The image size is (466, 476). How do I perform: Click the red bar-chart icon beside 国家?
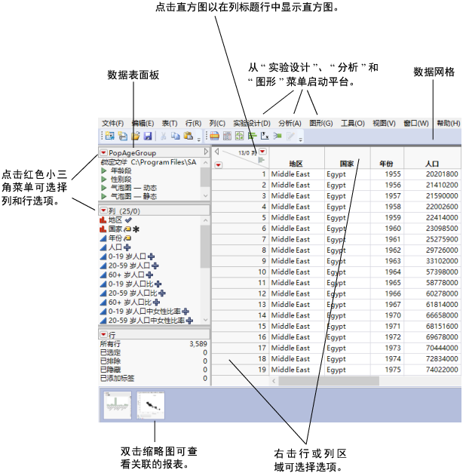(x=103, y=229)
